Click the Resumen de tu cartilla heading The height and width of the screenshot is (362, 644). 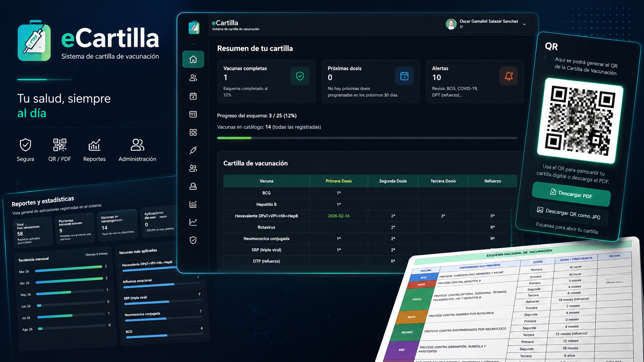tap(255, 48)
